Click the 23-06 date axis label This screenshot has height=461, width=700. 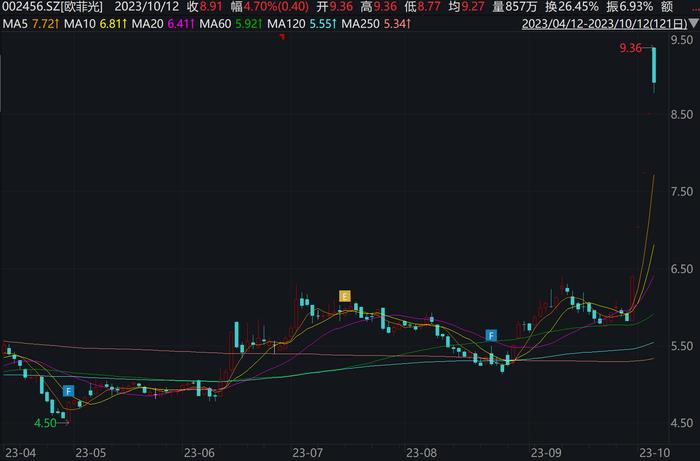pyautogui.click(x=200, y=453)
